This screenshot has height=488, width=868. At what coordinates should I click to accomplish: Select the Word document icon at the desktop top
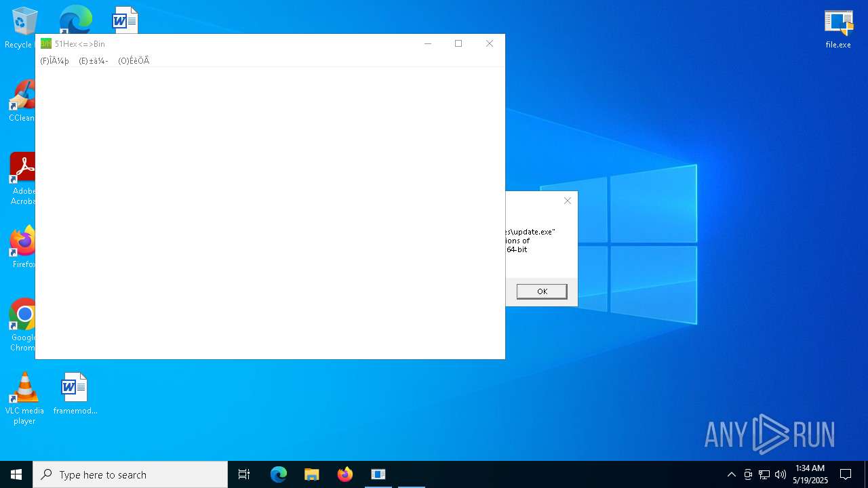[125, 20]
